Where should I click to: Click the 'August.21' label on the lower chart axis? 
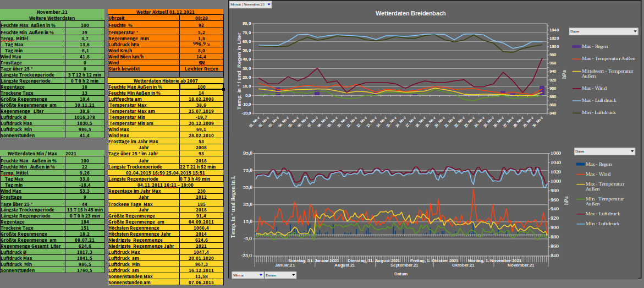pos(344,265)
